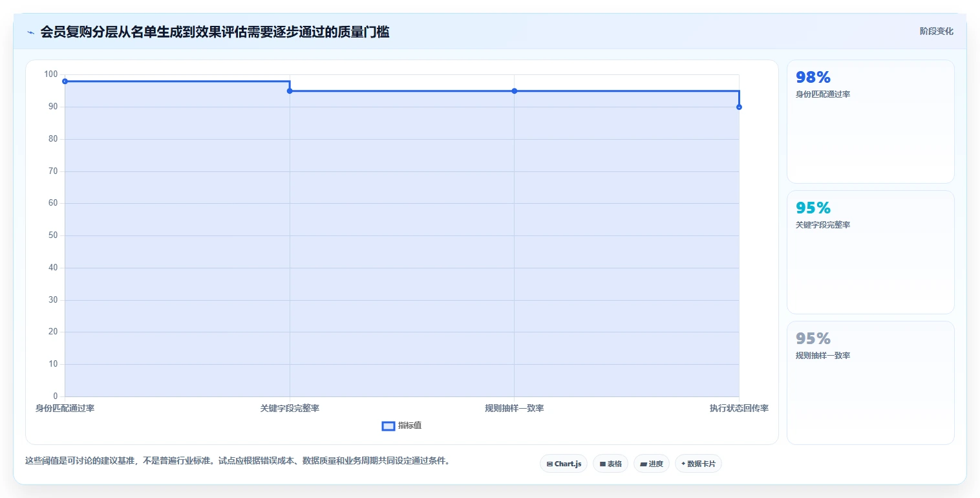Click the 身份匹配通过率 x-axis label
Viewport: 980px width, 498px height.
pos(65,409)
